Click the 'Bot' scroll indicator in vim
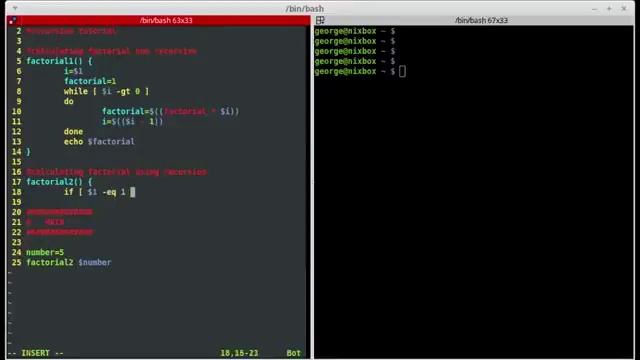Image resolution: width=640 pixels, height=360 pixels. click(293, 353)
